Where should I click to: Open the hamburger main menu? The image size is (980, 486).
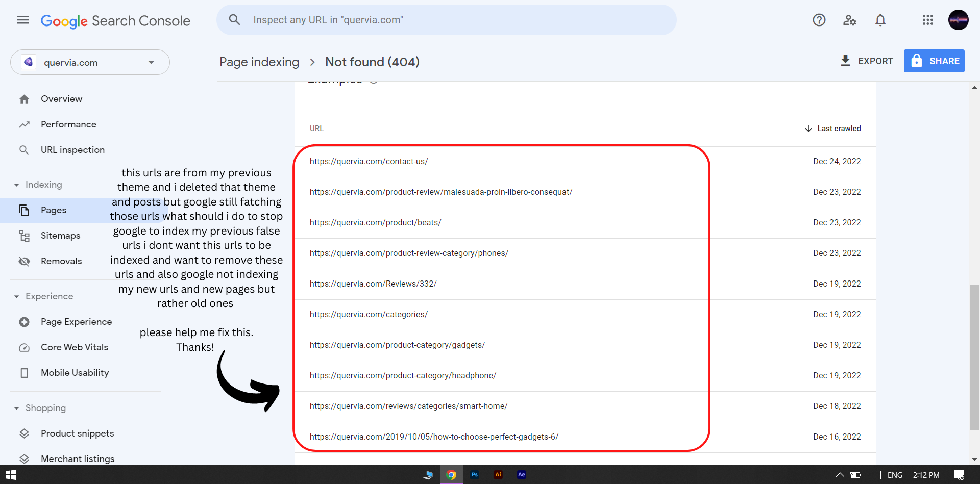pos(23,20)
